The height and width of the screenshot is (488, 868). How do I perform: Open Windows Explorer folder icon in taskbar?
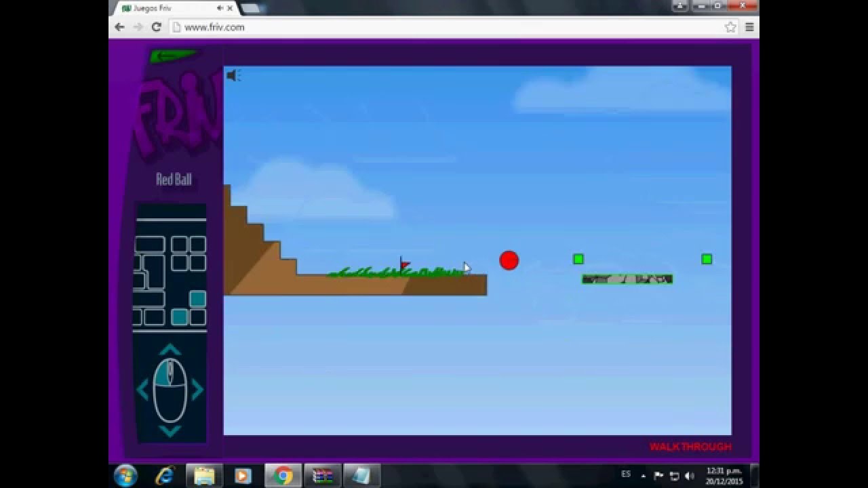pyautogui.click(x=204, y=476)
